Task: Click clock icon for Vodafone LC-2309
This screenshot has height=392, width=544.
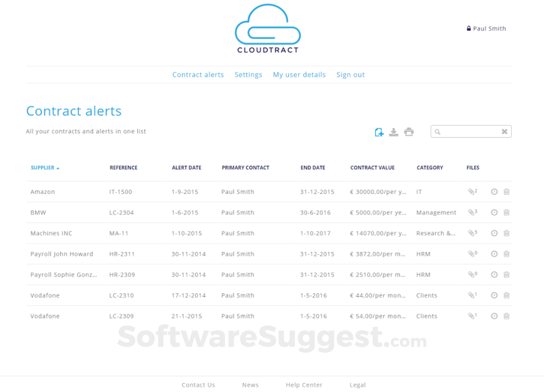Action: pyautogui.click(x=494, y=316)
